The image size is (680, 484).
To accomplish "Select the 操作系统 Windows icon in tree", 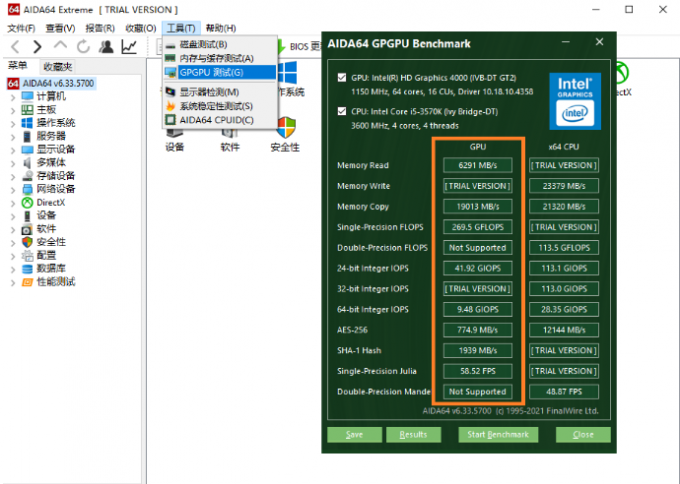I will pyautogui.click(x=27, y=123).
